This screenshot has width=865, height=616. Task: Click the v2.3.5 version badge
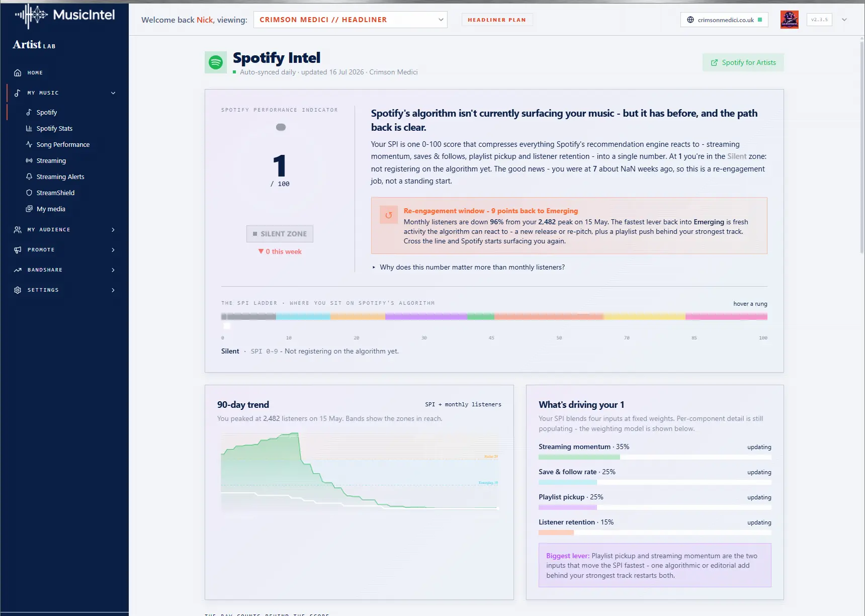coord(819,20)
